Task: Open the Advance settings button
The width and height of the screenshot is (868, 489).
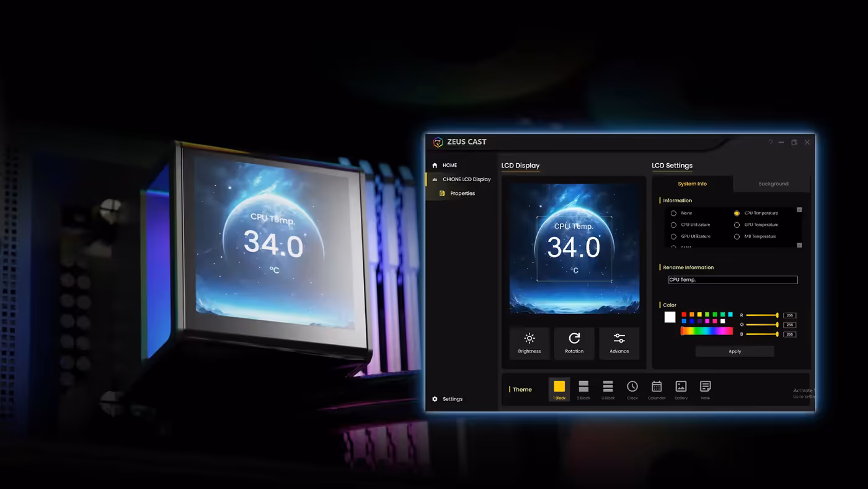Action: [619, 343]
